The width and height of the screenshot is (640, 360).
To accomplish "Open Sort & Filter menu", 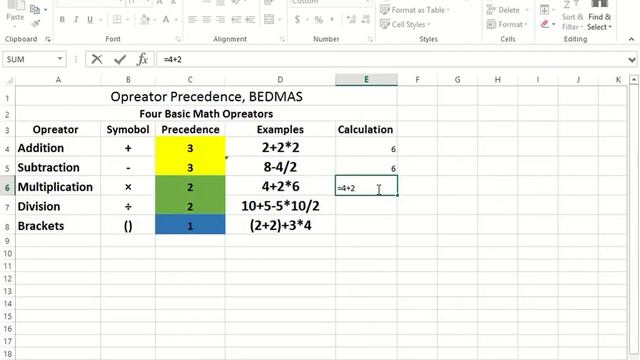I will point(572,16).
